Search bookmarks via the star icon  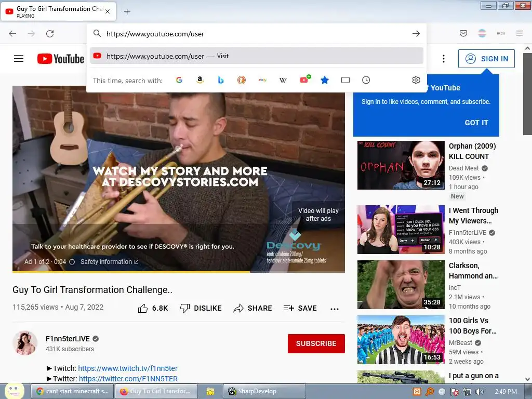325,80
